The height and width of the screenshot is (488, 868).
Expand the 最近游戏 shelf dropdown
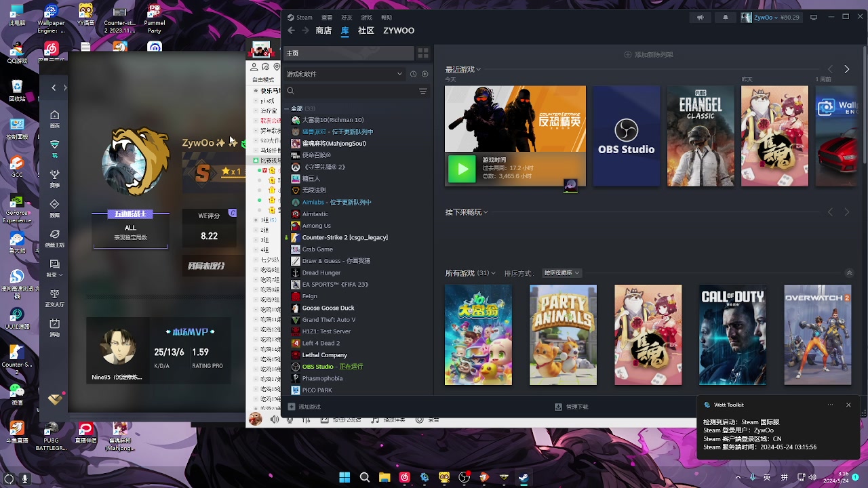463,69
